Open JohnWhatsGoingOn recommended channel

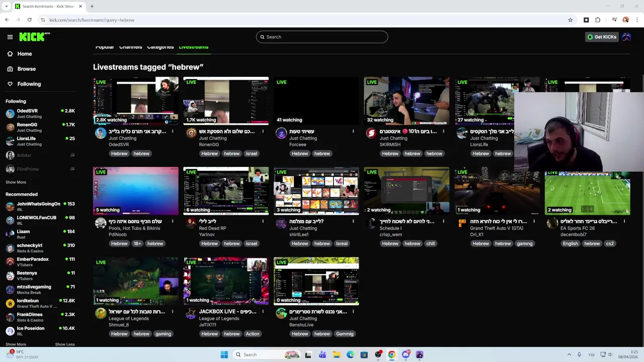[x=40, y=206]
